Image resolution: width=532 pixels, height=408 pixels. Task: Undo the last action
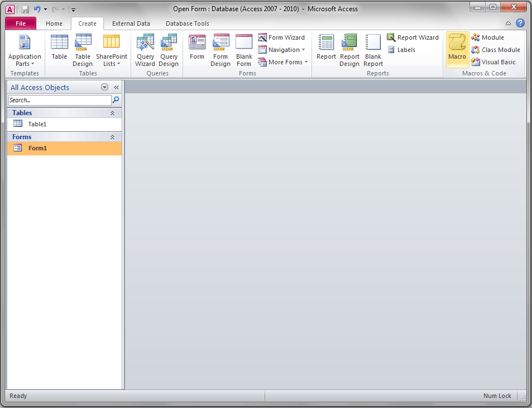37,10
